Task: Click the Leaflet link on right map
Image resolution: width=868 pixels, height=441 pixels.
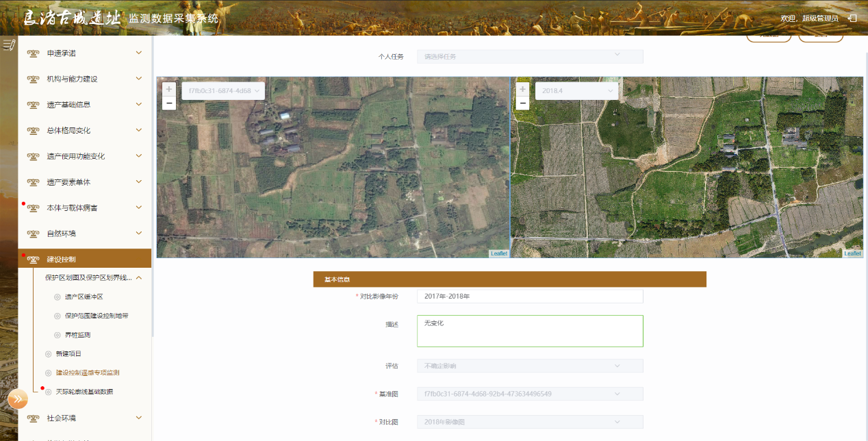Action: point(853,253)
